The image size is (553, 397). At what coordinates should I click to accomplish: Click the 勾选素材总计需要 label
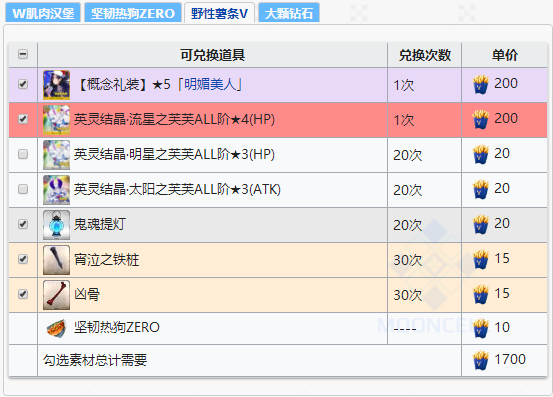point(95,360)
